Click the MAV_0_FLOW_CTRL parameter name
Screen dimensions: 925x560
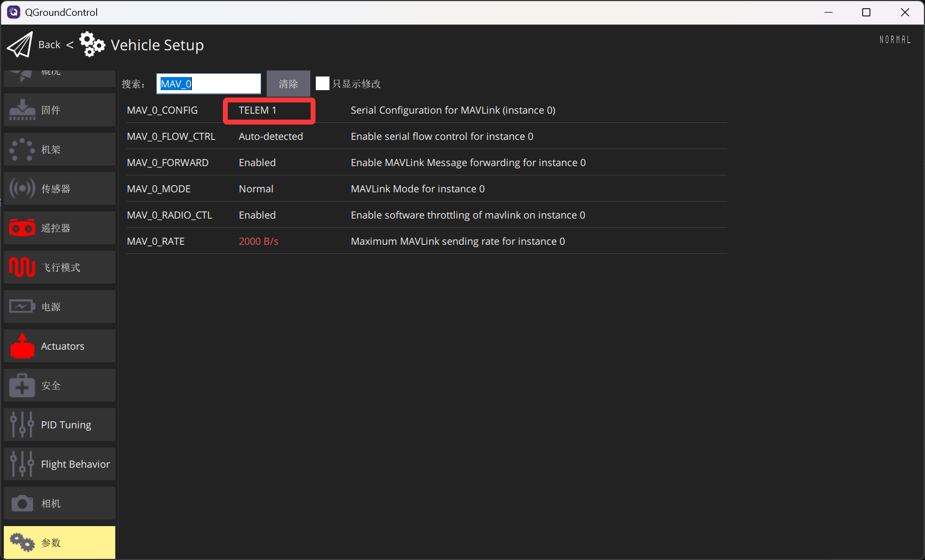tap(171, 137)
